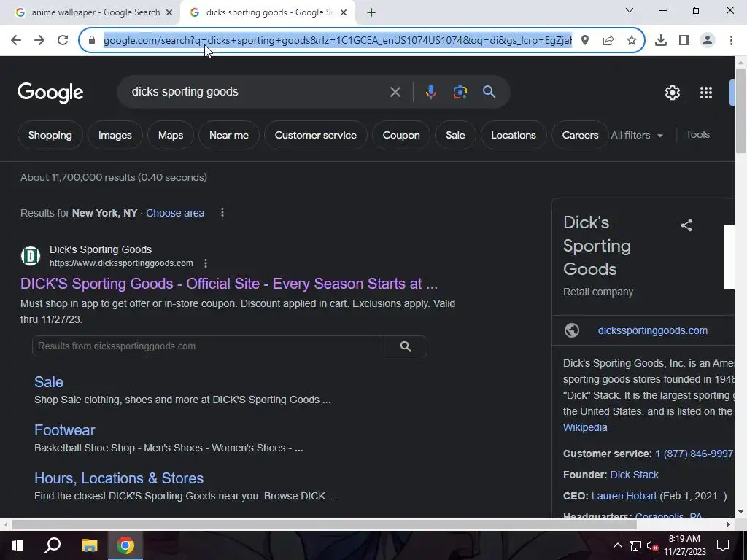Open About this result menu for dickssportinggoods.com
Image resolution: width=747 pixels, height=560 pixels.
pyautogui.click(x=205, y=263)
